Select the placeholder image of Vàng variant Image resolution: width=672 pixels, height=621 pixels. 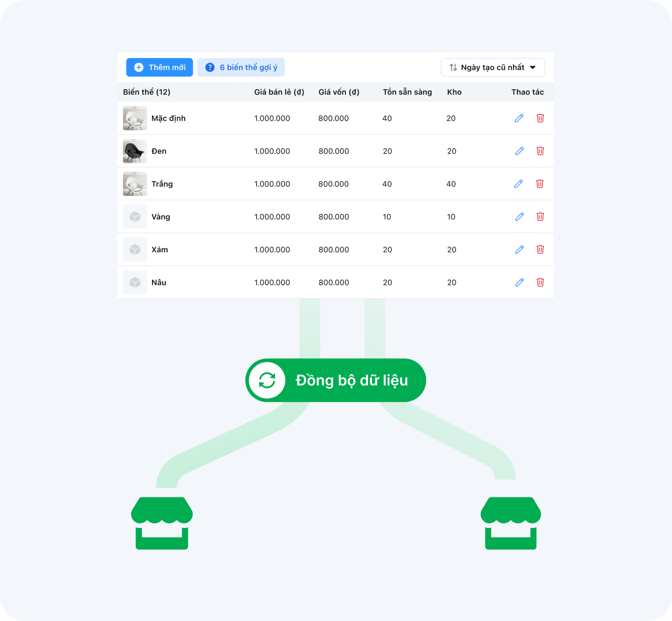(135, 216)
